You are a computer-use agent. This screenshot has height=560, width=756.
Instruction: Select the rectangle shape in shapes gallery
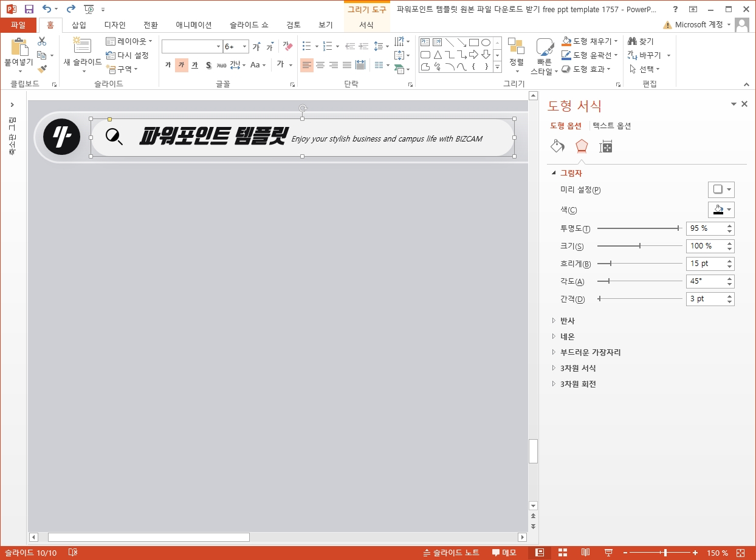click(x=474, y=43)
